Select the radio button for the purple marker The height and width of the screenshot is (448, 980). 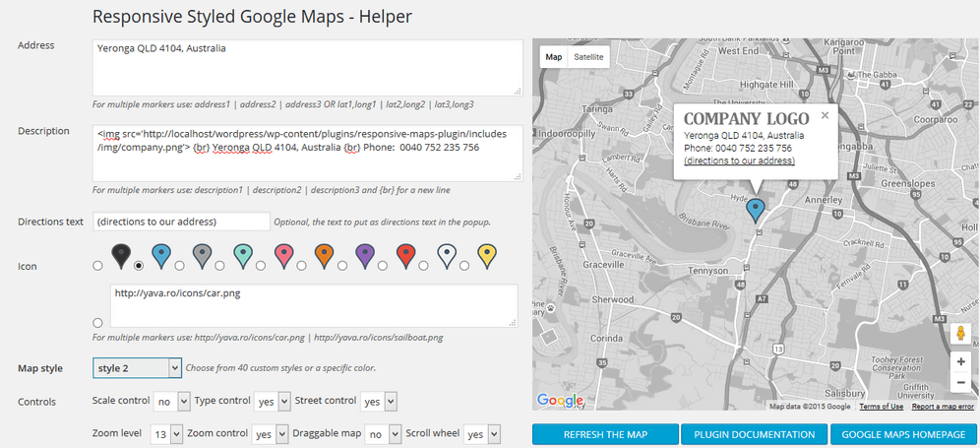[x=340, y=266]
